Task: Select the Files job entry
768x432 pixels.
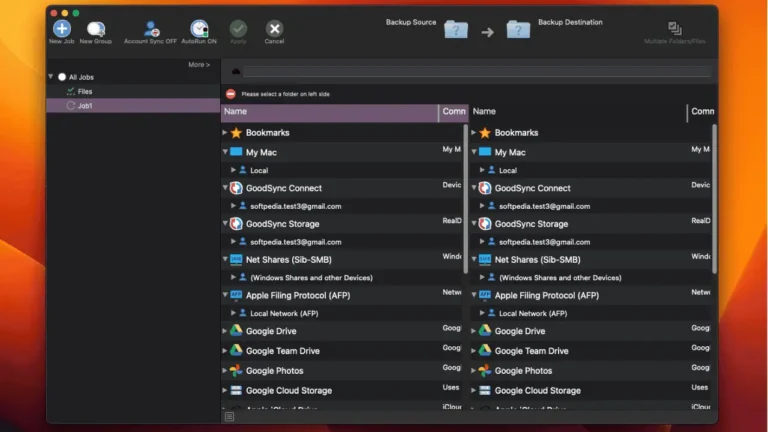Action: coord(133,91)
